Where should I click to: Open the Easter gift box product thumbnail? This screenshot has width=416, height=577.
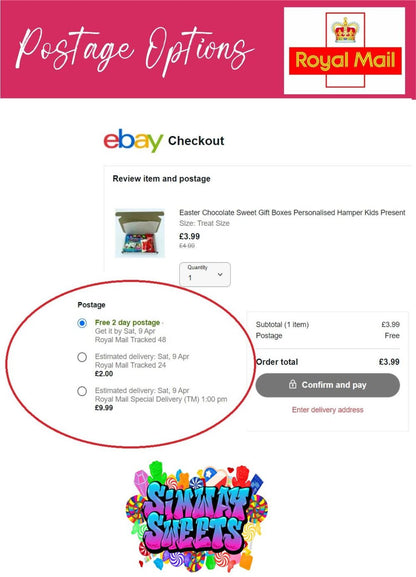[140, 233]
